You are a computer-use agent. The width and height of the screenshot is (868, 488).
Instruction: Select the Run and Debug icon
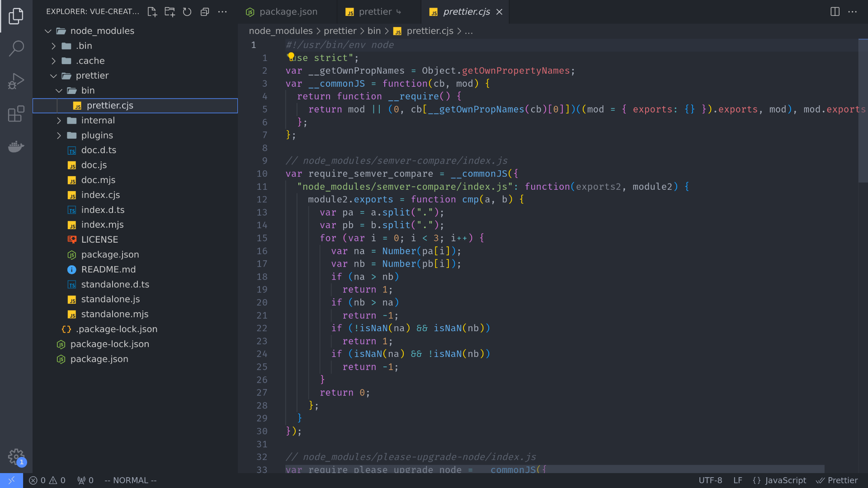click(x=16, y=81)
